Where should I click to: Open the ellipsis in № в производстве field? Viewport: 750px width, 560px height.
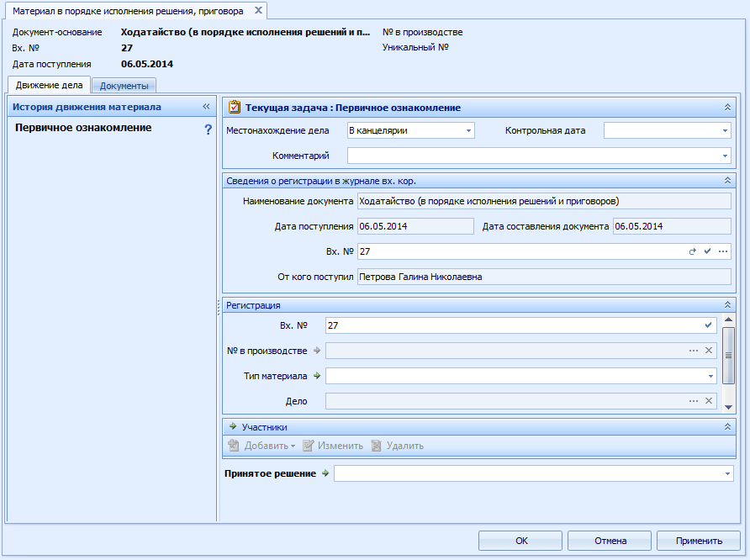click(x=694, y=351)
